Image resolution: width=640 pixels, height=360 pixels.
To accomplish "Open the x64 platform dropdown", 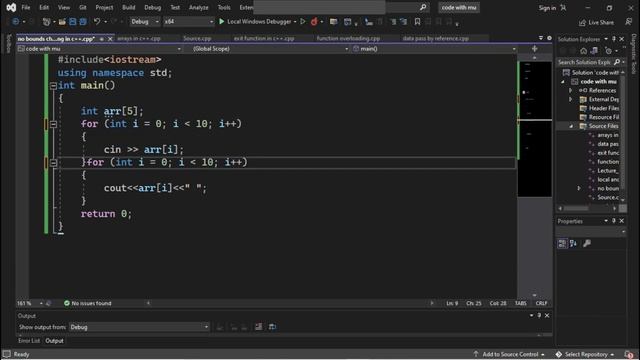I will click(188, 22).
